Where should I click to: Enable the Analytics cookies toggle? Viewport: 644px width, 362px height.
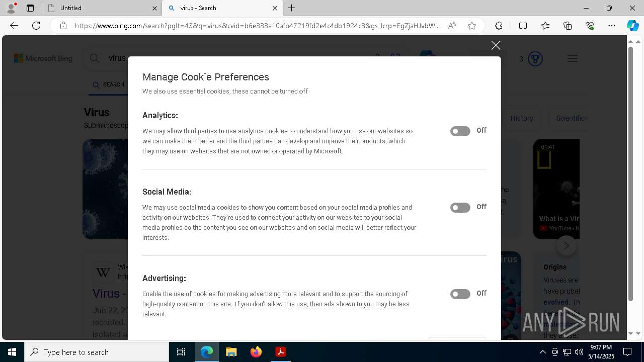[x=460, y=131]
